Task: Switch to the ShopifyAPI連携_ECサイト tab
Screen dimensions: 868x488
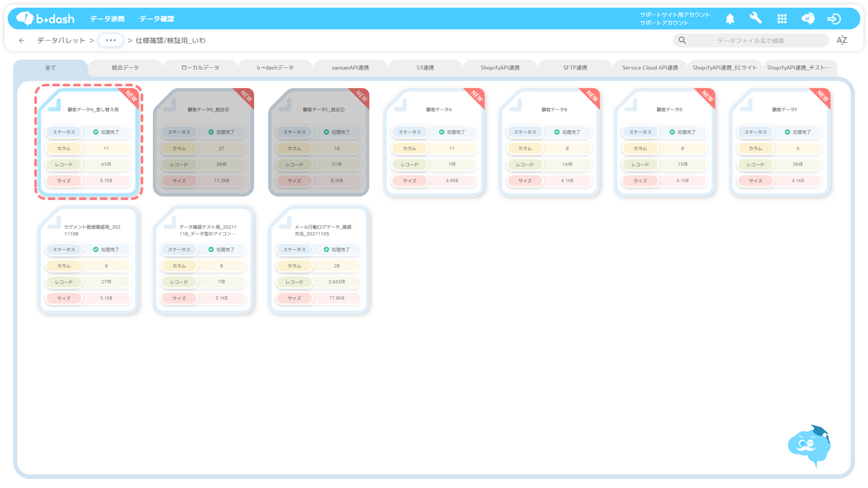Action: pyautogui.click(x=725, y=68)
